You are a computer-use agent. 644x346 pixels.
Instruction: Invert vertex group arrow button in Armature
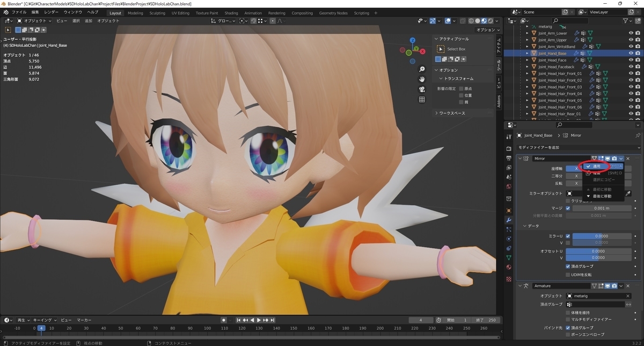[628, 305]
